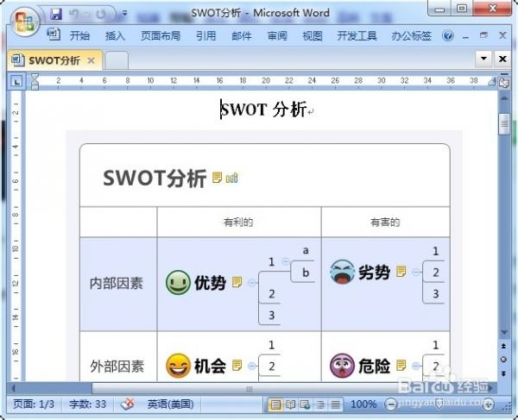
Task: Click the spelling proofing check icon
Action: click(x=128, y=404)
